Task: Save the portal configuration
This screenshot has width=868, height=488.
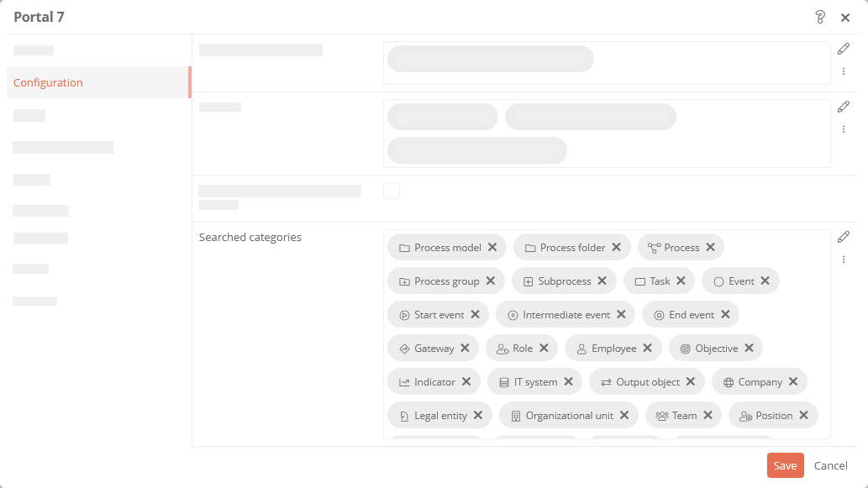Action: pos(785,465)
